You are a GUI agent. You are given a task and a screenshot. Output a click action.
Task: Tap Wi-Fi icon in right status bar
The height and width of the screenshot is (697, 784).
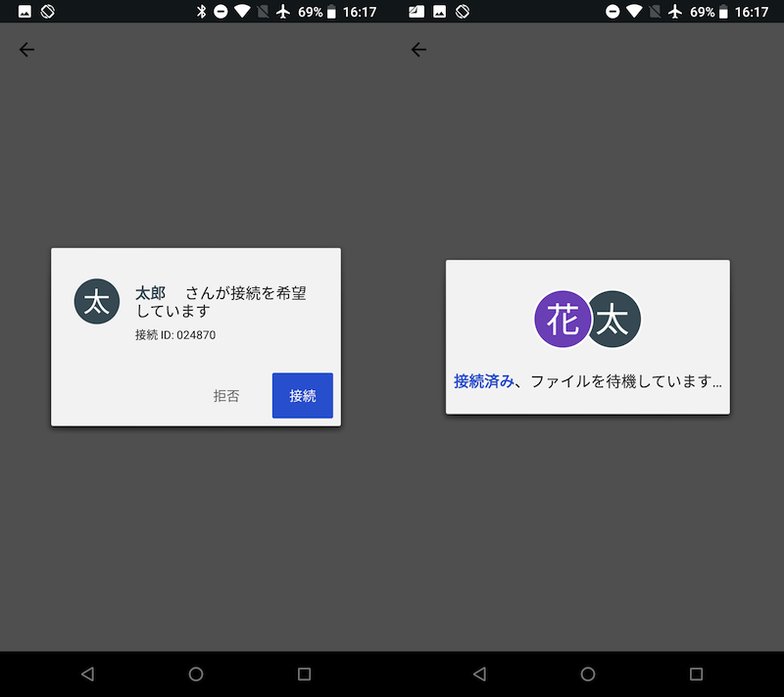click(634, 12)
